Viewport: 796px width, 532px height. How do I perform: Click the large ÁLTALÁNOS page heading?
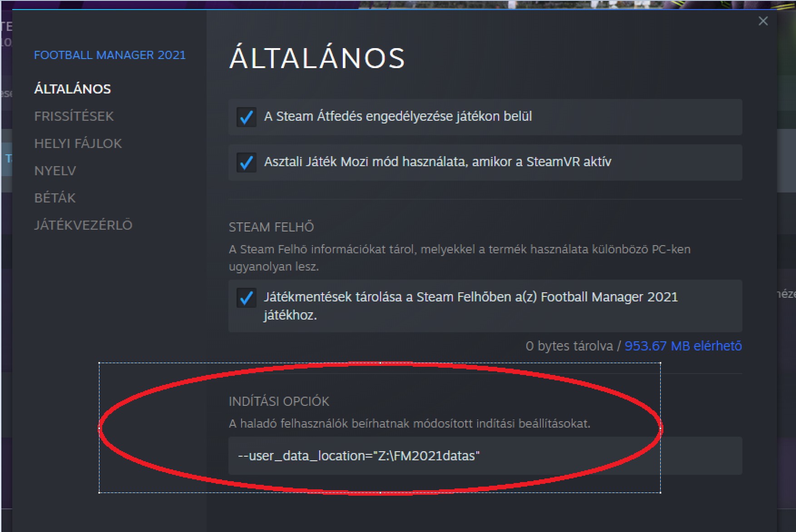[317, 58]
